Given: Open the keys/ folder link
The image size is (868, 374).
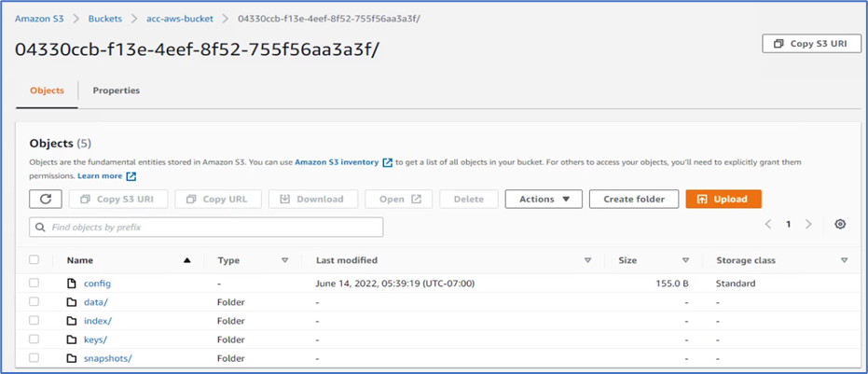Looking at the screenshot, I should (x=95, y=339).
